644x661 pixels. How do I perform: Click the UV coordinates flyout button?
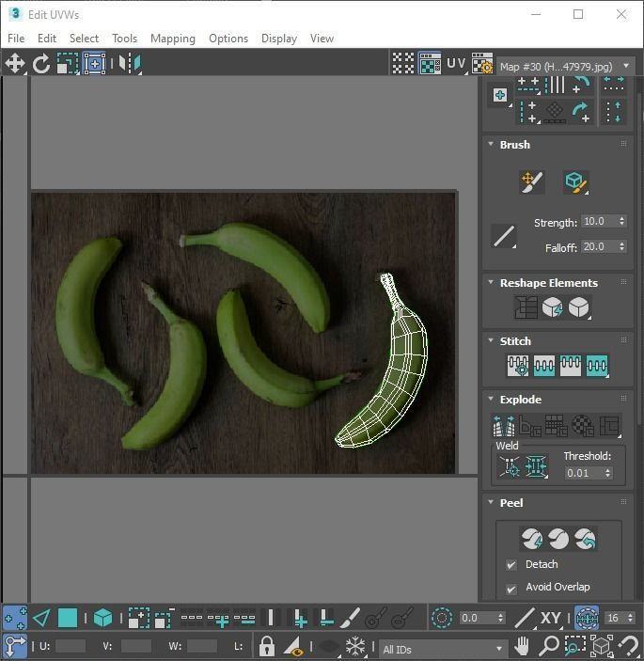click(x=456, y=64)
